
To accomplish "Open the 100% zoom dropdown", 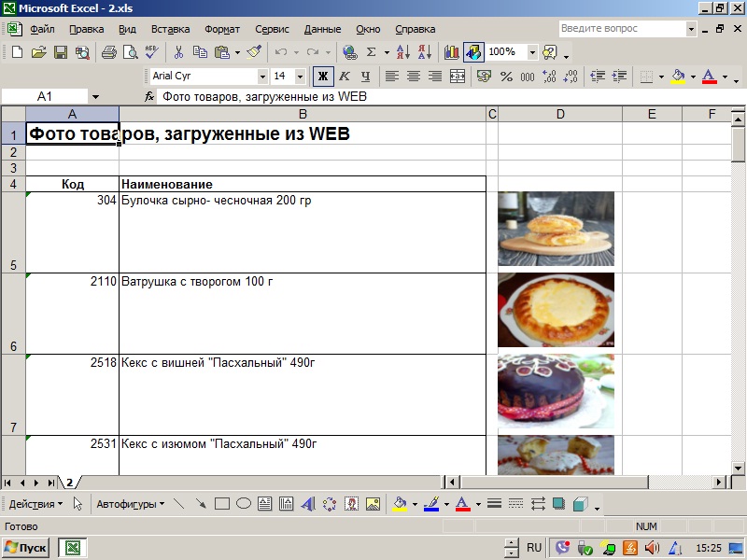I will pos(532,52).
